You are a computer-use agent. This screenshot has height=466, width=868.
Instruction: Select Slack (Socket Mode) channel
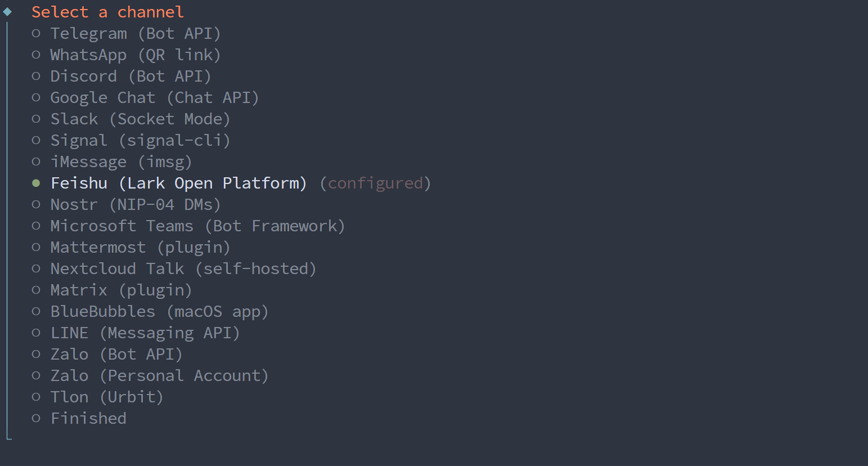pyautogui.click(x=140, y=119)
